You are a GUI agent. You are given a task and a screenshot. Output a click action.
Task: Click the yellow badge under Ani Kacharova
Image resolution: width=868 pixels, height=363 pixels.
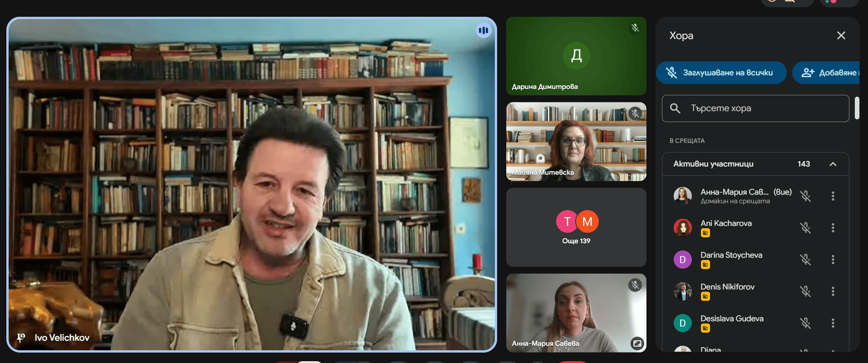point(705,233)
